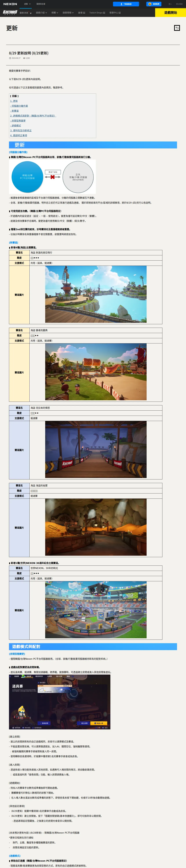The width and height of the screenshot is (186, 868).
Task: Open 服務與支援 in the top bar
Action: (41, 4)
